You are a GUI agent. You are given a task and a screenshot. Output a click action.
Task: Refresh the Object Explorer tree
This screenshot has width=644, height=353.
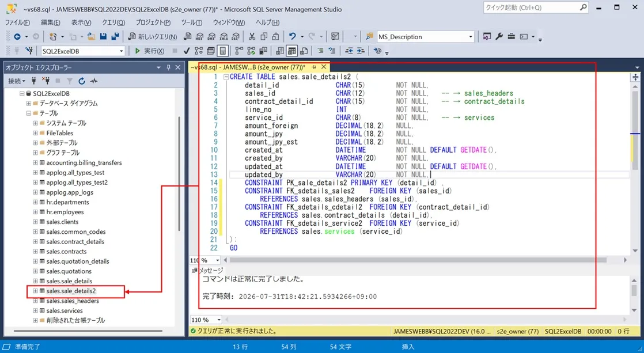[x=82, y=81]
